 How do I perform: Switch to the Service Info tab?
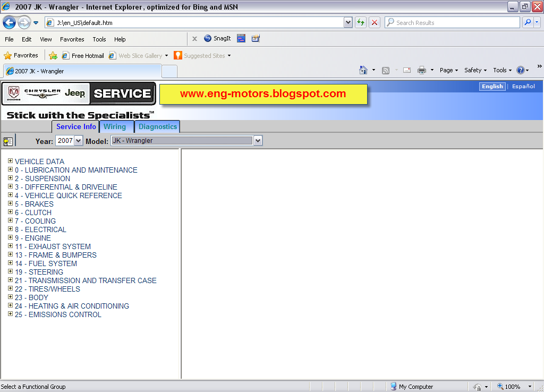[75, 126]
